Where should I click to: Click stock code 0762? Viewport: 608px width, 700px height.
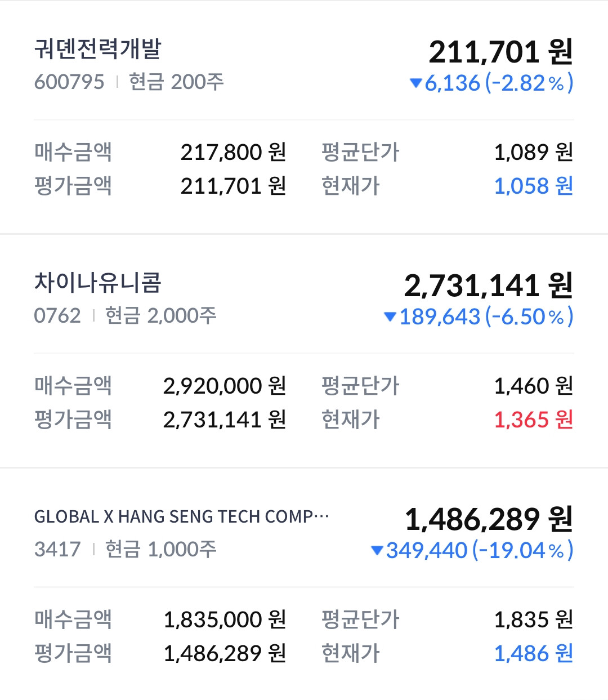click(x=57, y=316)
